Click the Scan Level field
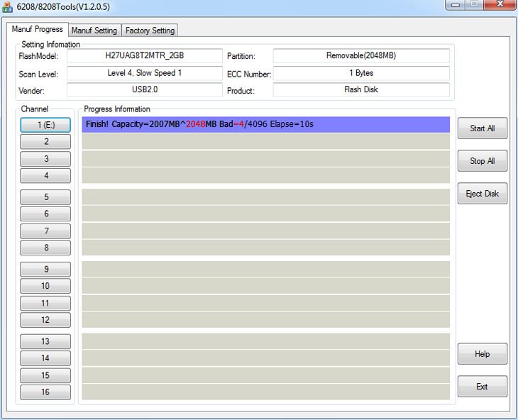The height and width of the screenshot is (420, 518). (x=145, y=73)
